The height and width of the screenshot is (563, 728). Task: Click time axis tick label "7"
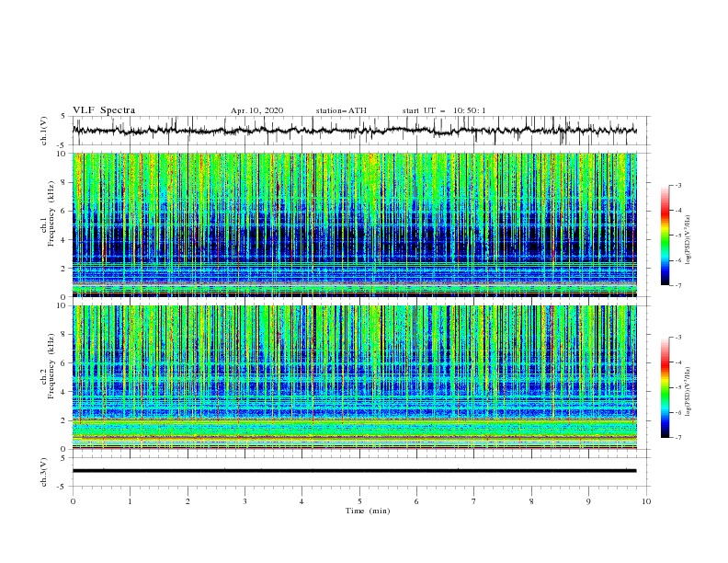coord(474,501)
